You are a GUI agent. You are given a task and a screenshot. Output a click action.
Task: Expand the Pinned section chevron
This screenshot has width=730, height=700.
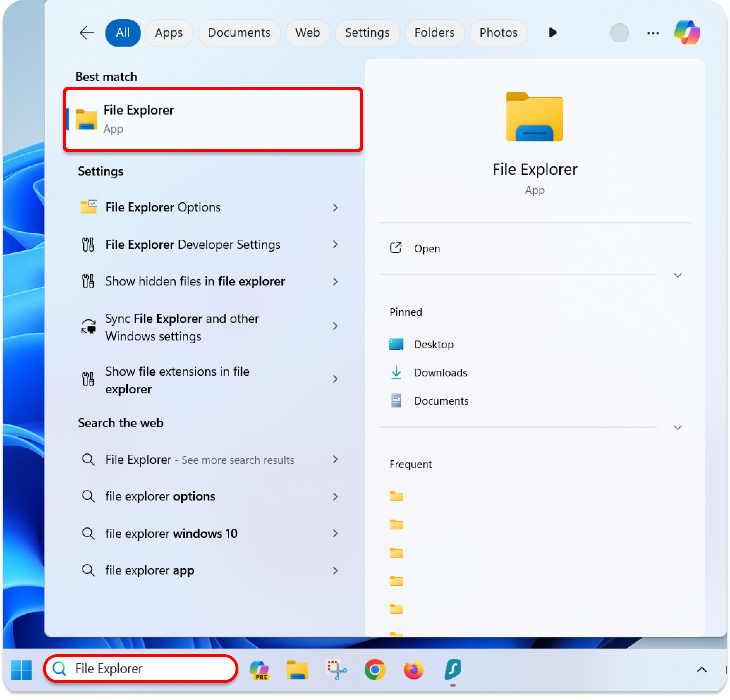coord(677,428)
